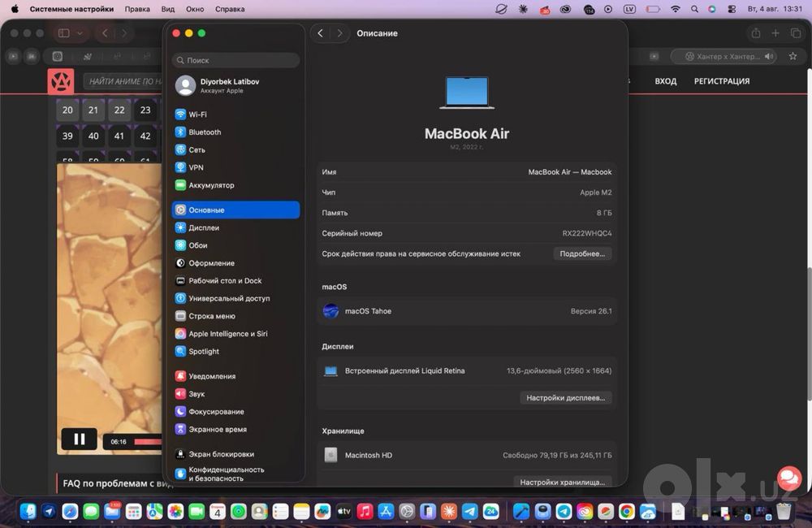This screenshot has height=528, width=812.
Task: Open chat bubble widget on website
Action: (788, 478)
